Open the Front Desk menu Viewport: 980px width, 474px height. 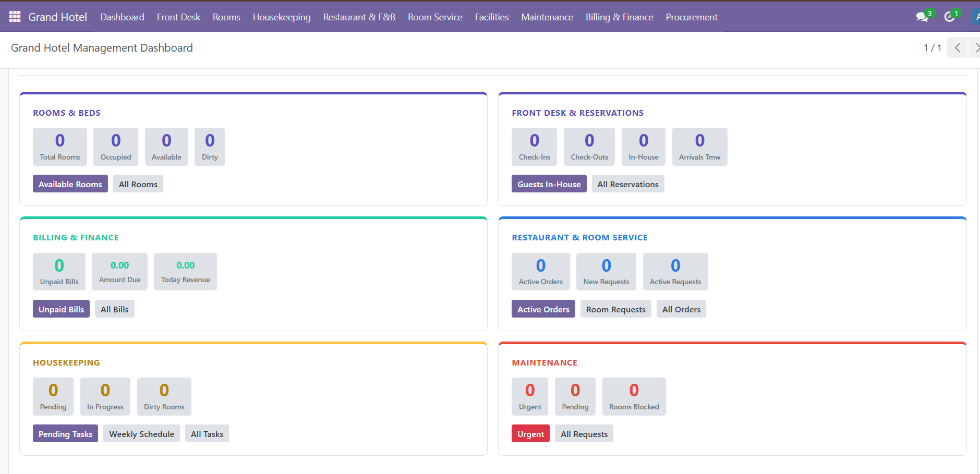pyautogui.click(x=178, y=17)
